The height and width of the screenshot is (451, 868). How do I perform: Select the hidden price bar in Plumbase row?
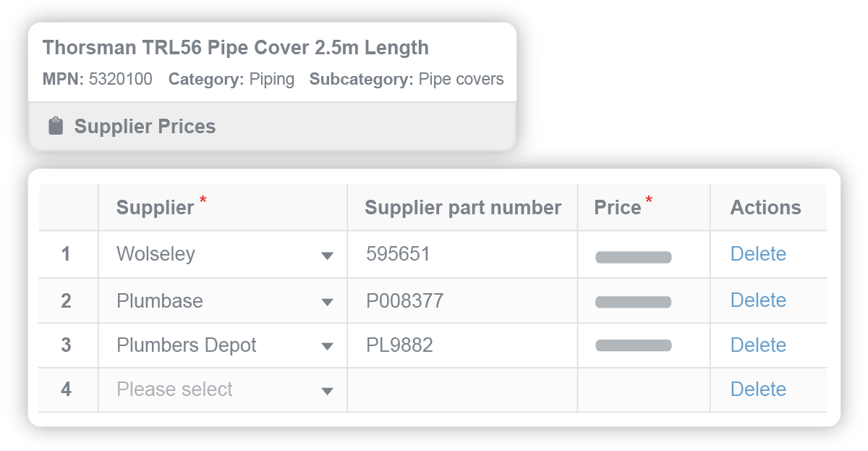point(633,301)
